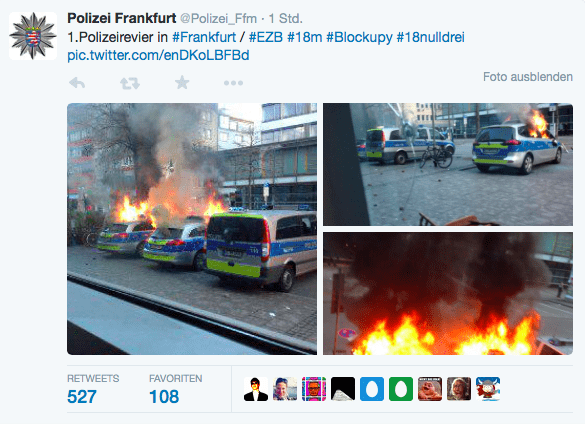The width and height of the screenshot is (585, 424).
Task: Open the @Polizei_Ffm handle link
Action: point(218,18)
